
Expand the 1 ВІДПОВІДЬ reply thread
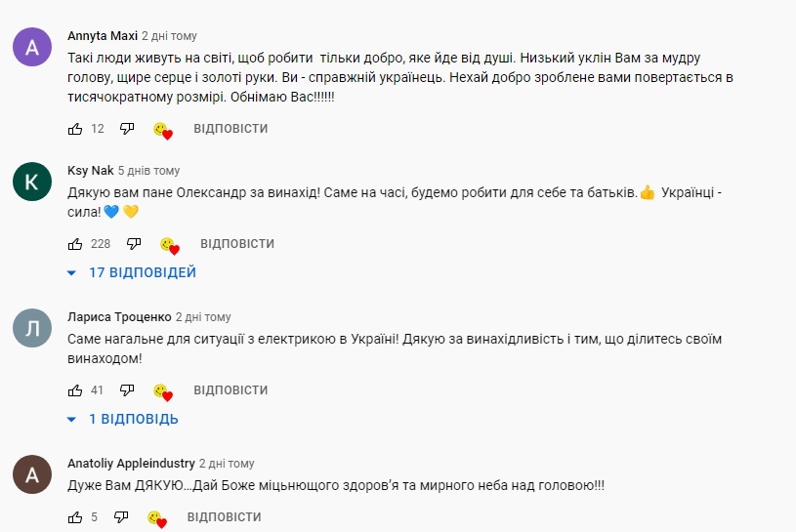tap(123, 420)
